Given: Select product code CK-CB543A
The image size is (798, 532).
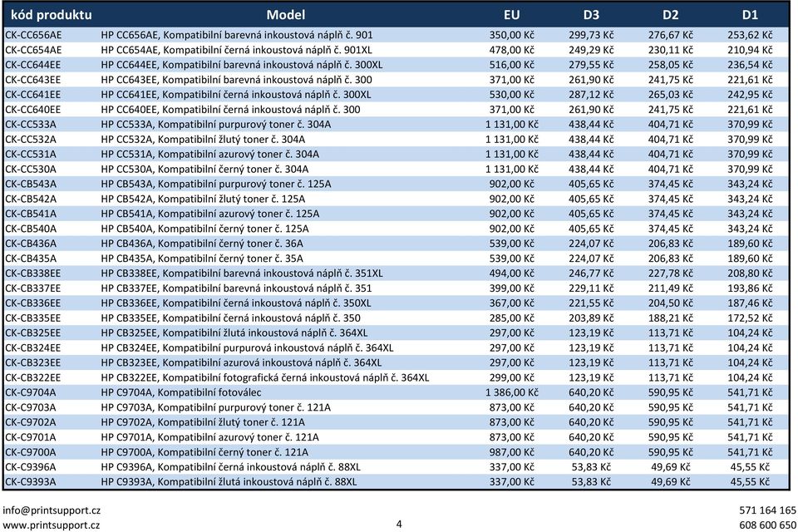Looking at the screenshot, I should tap(31, 184).
